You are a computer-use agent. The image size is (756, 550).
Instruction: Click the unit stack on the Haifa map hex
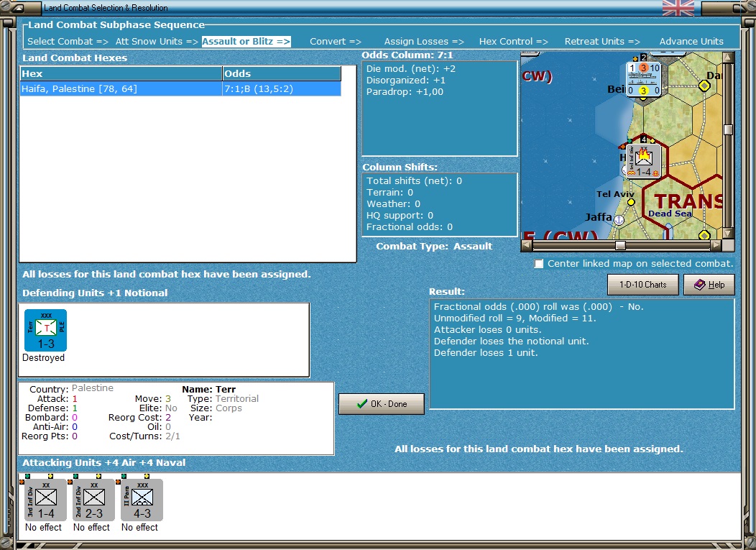coord(643,160)
